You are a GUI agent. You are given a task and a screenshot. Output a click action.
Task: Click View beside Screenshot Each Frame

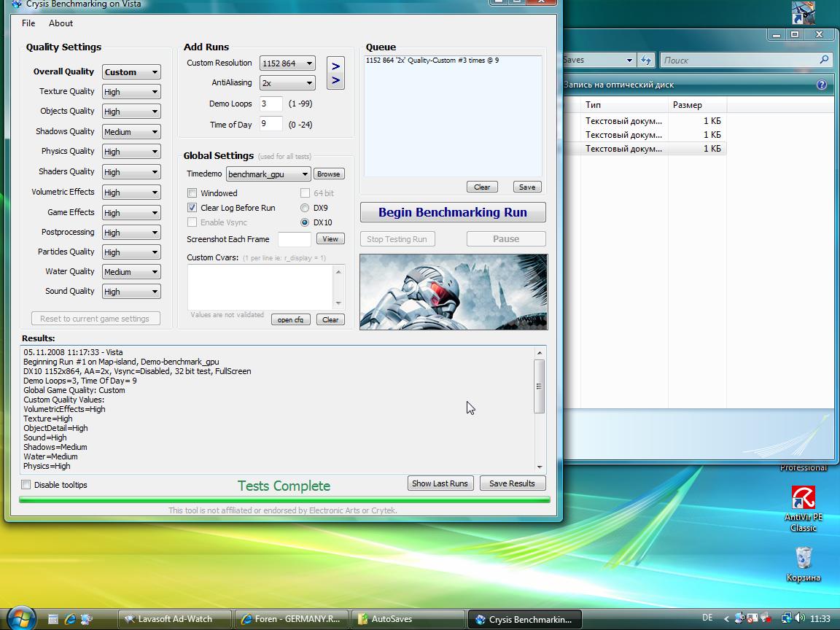click(x=330, y=239)
